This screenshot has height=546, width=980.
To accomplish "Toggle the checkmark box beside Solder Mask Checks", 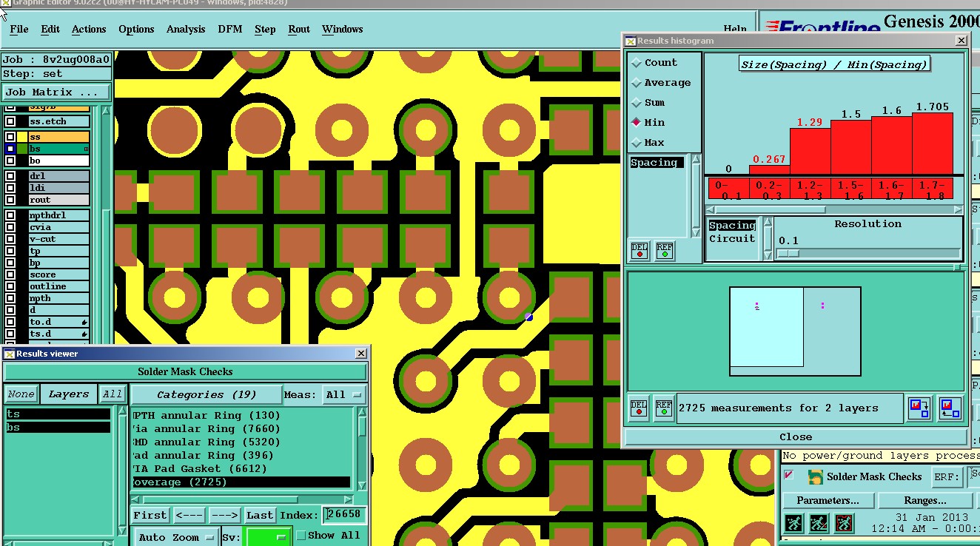I will [789, 475].
